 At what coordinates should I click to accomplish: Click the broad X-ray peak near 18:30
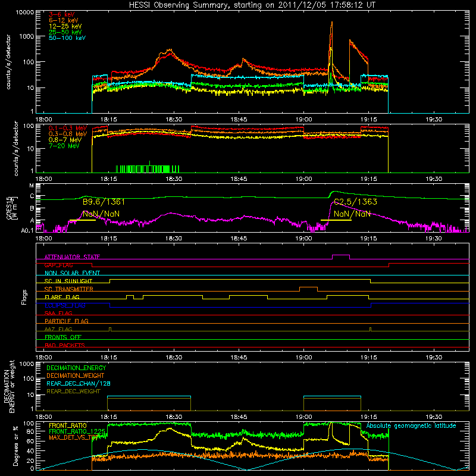coord(170,51)
